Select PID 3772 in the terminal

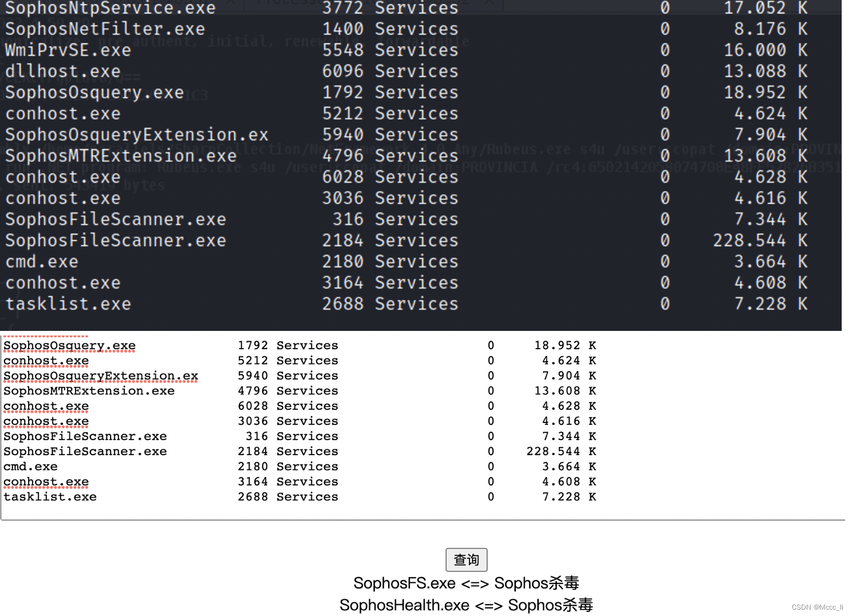[x=342, y=8]
